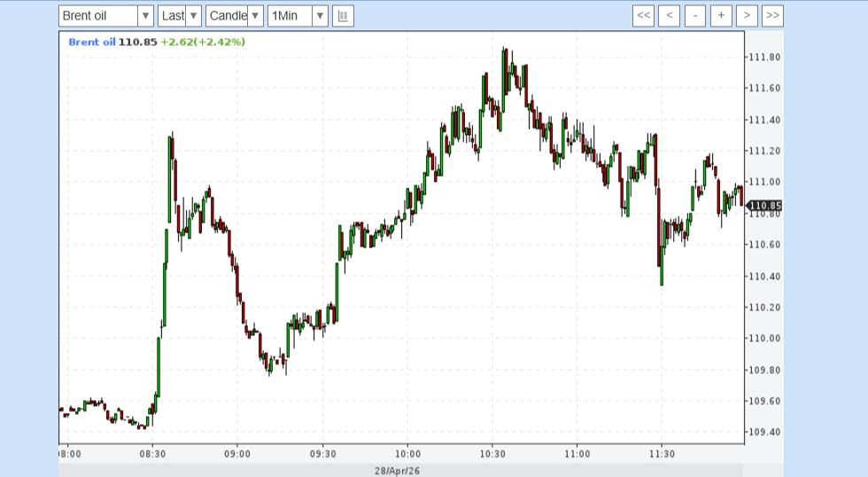Click the 111.60 price axis label

(764, 88)
